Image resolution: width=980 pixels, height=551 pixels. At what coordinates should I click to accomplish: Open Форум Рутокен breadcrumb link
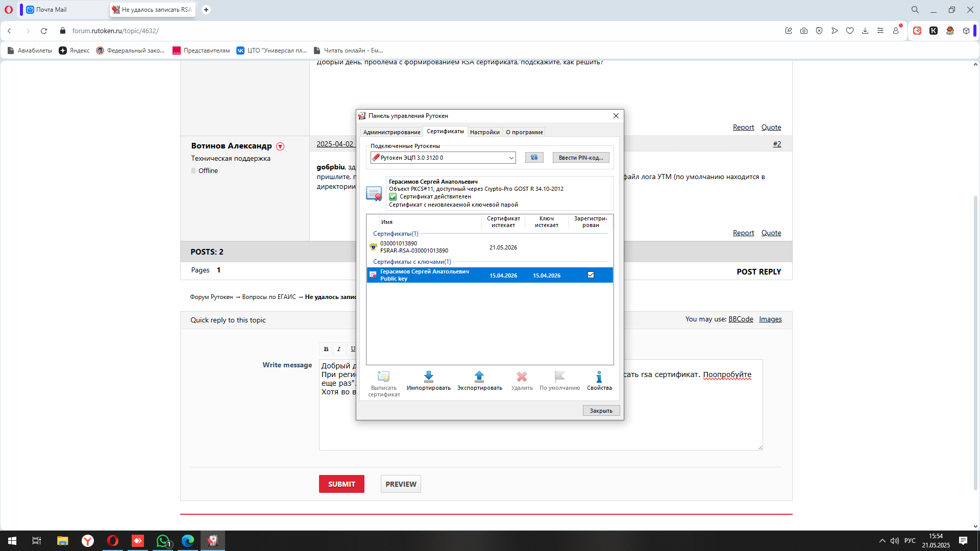coord(211,297)
